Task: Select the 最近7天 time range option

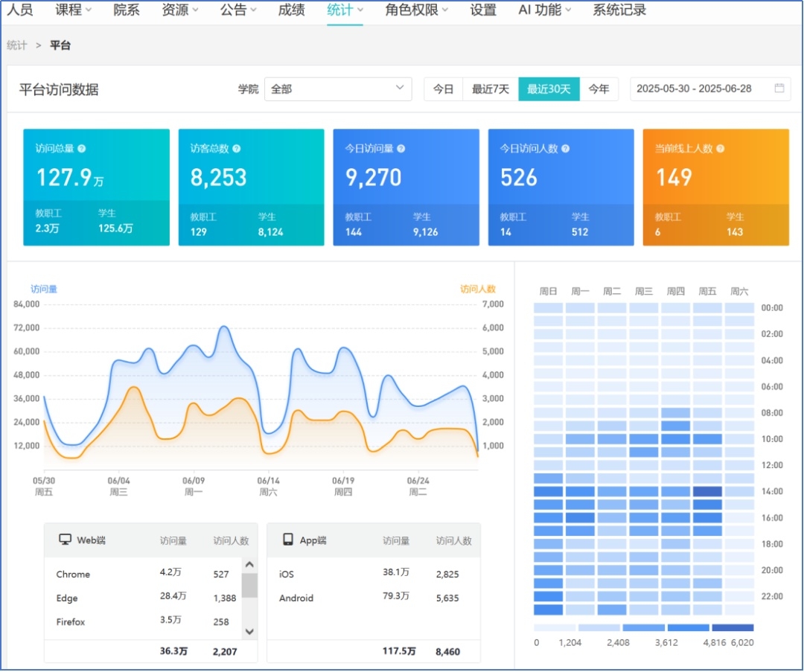Action: click(x=491, y=89)
